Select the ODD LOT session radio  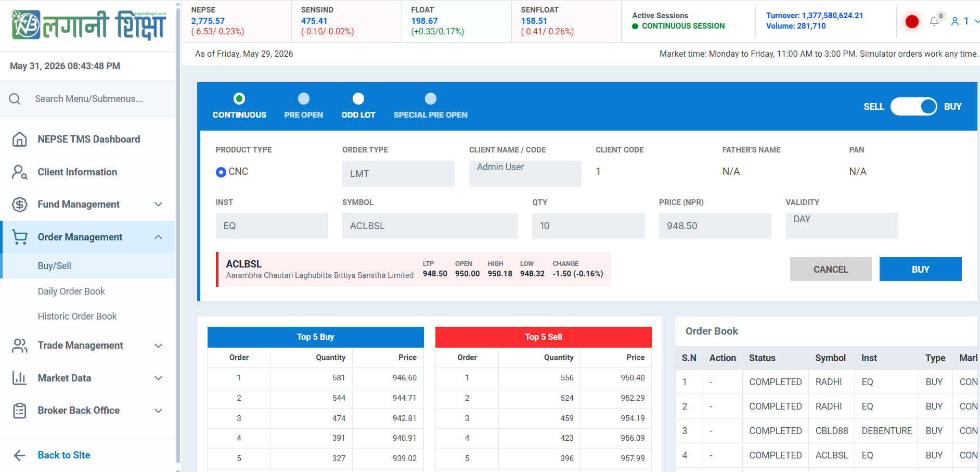358,98
